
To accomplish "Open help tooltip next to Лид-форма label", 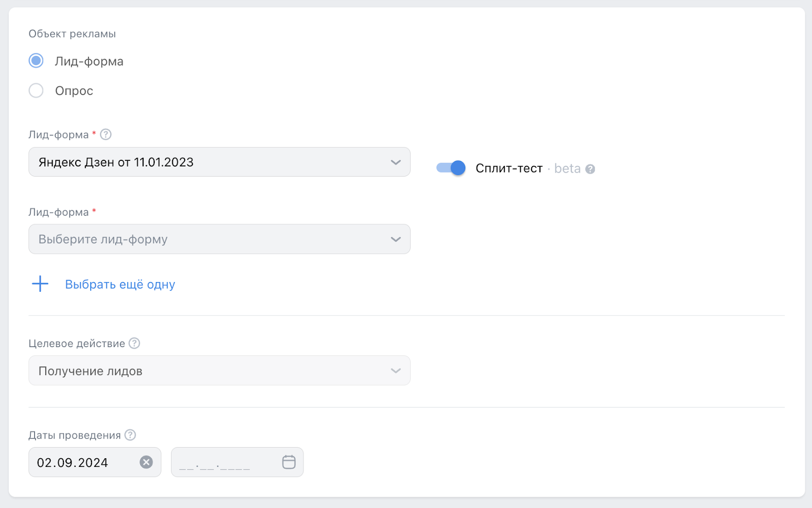I will [x=106, y=134].
